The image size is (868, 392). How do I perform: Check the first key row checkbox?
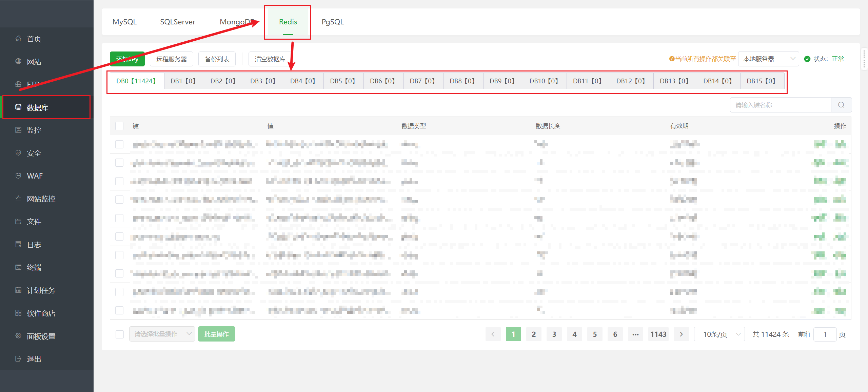pyautogui.click(x=119, y=144)
